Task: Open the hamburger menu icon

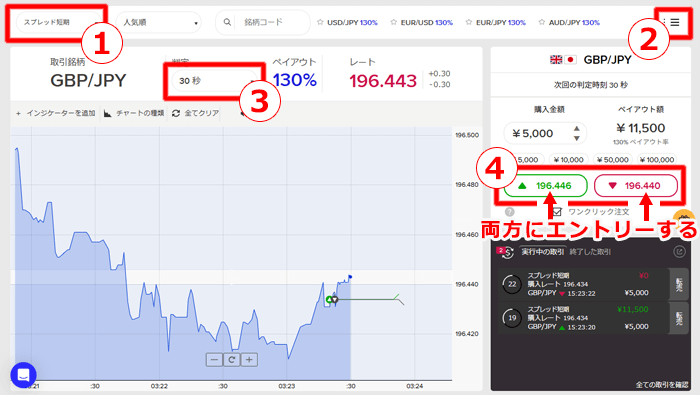Action: click(675, 22)
